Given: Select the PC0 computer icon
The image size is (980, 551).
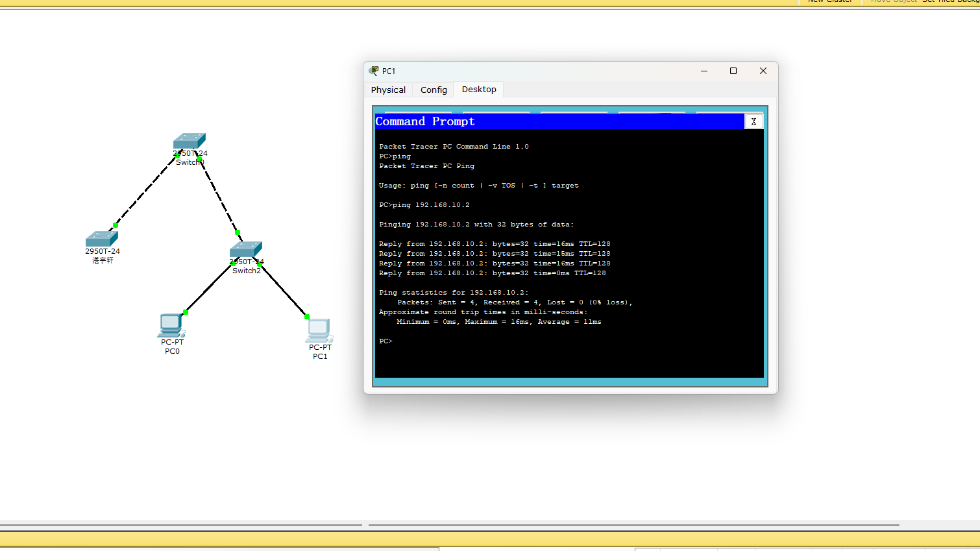Looking at the screenshot, I should pyautogui.click(x=171, y=325).
